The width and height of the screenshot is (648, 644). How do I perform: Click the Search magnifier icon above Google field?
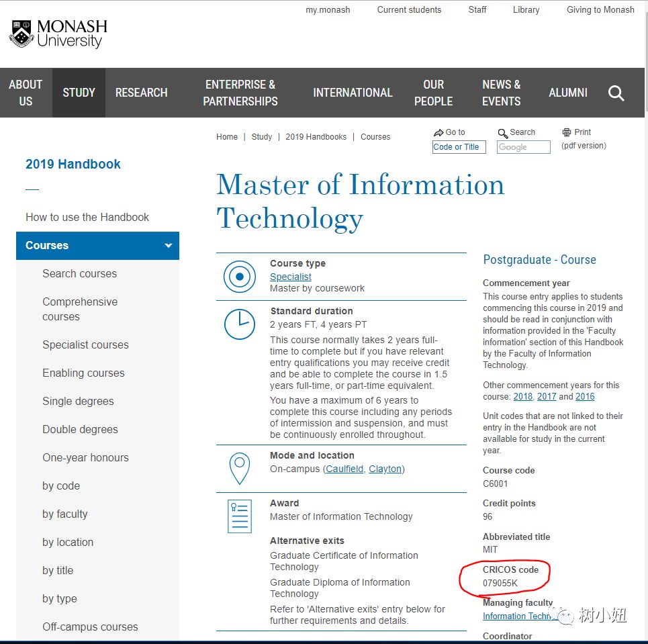(x=502, y=133)
